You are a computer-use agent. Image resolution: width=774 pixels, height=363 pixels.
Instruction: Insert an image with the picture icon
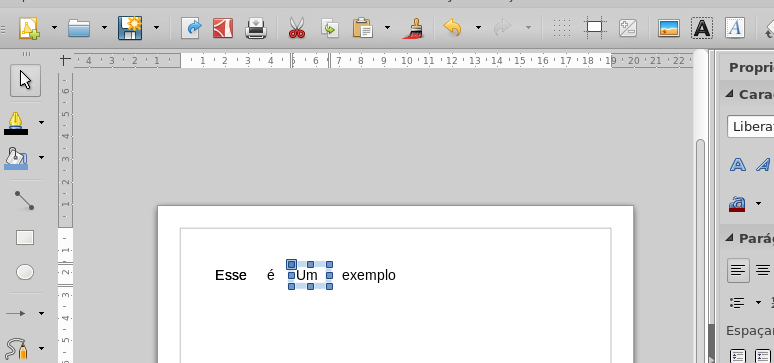tap(669, 28)
